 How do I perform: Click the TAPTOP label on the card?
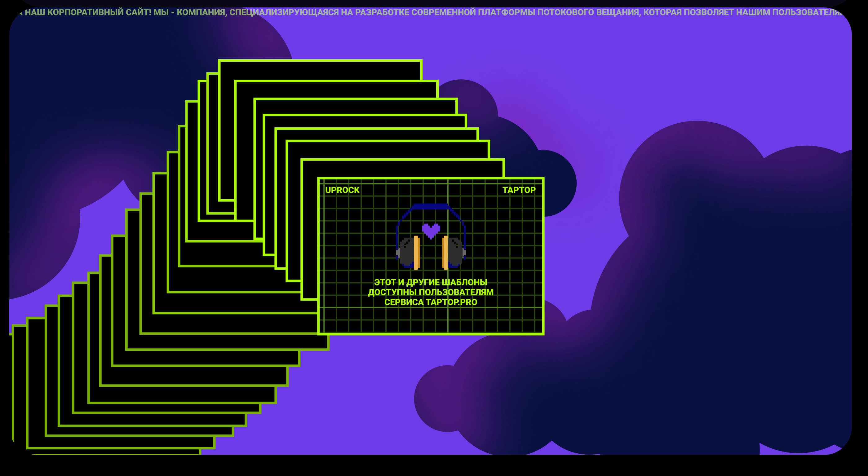point(519,190)
